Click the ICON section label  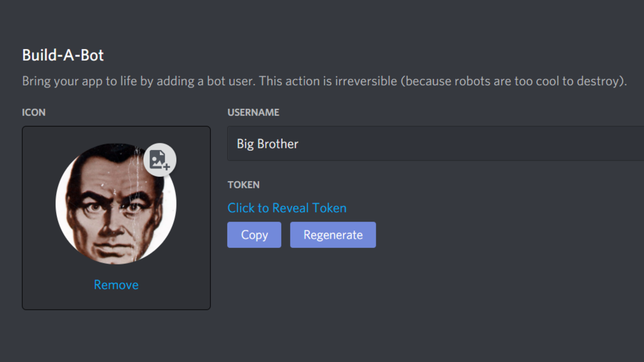34,112
